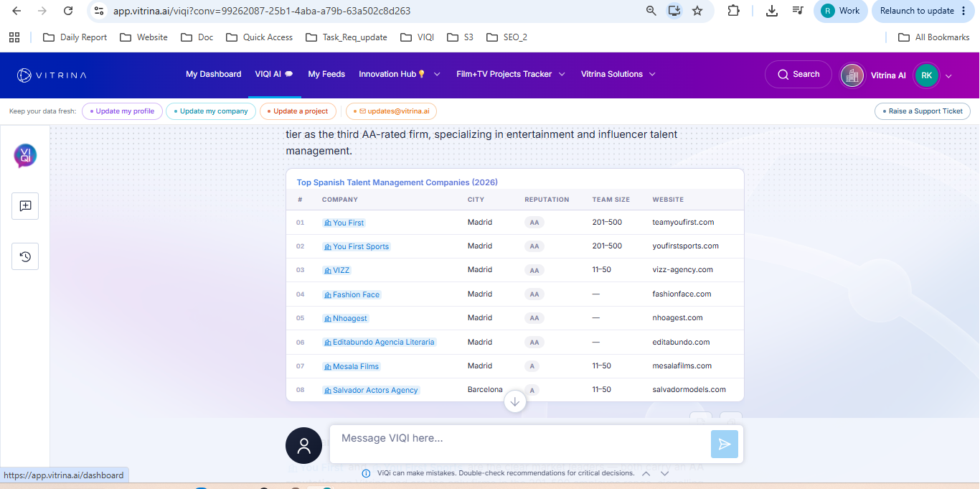Click Raise a Support Ticket button

point(923,111)
